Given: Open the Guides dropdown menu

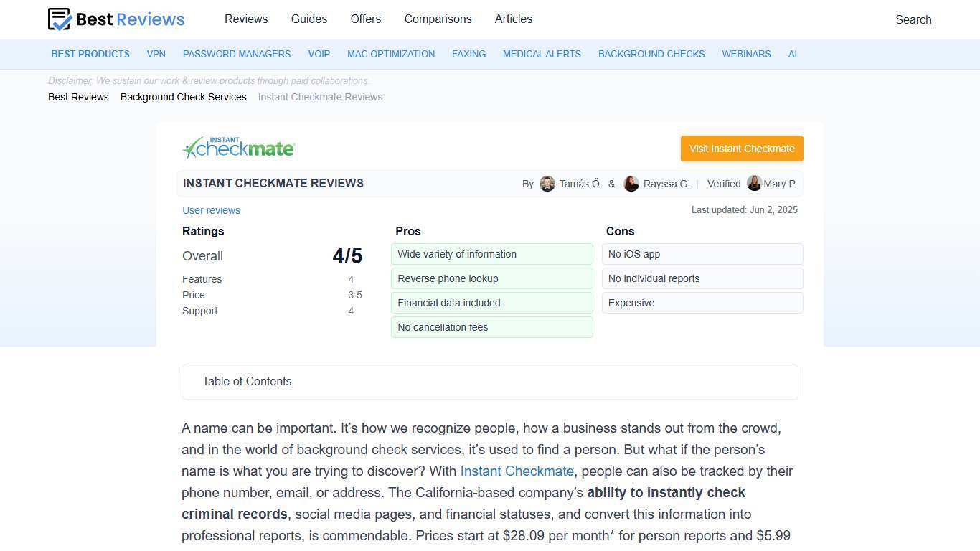Looking at the screenshot, I should point(309,19).
